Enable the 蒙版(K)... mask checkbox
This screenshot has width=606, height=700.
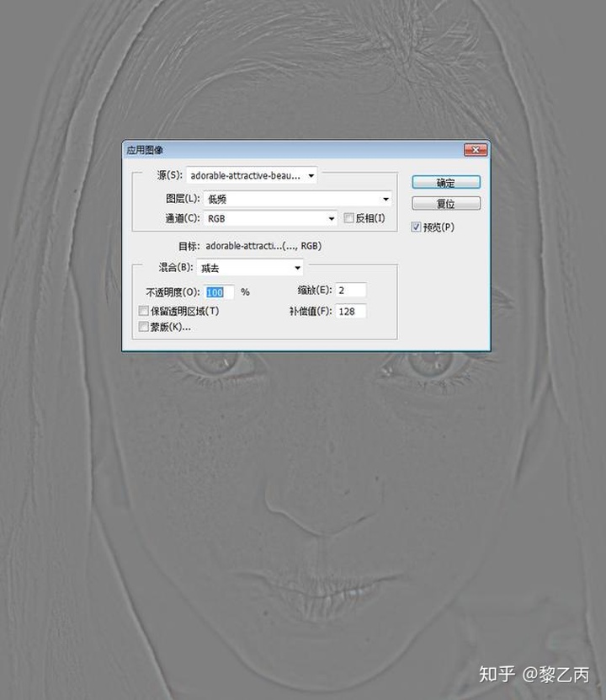144,327
